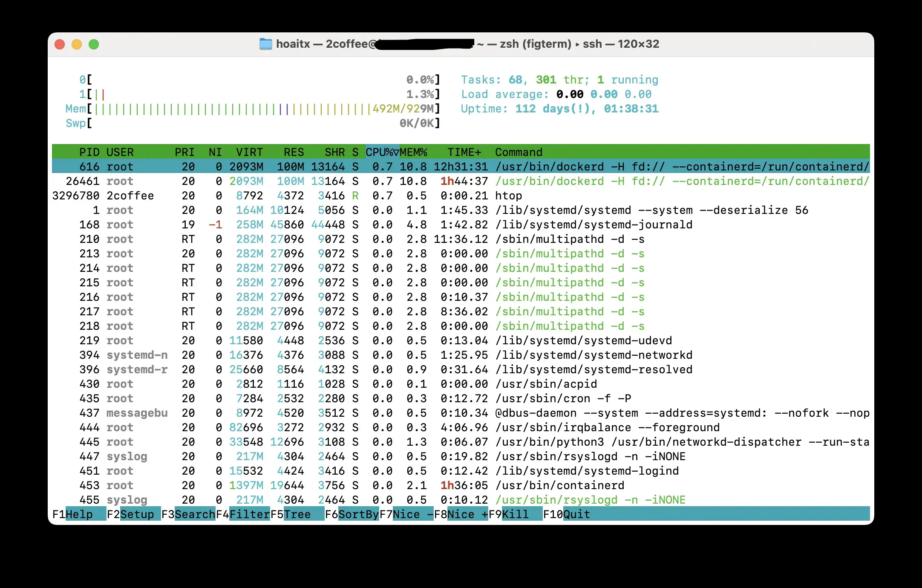Select the htop process row by 2coffee
Viewport: 922px width, 588px height.
click(461, 196)
